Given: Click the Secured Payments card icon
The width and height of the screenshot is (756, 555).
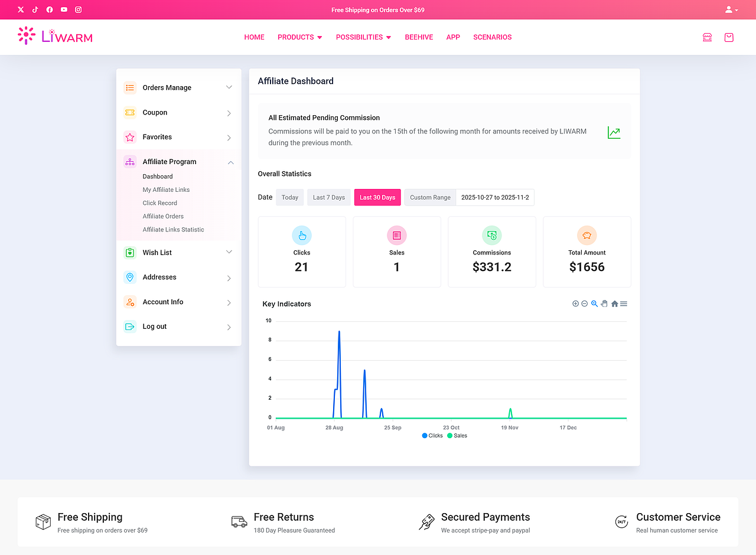Looking at the screenshot, I should point(426,522).
